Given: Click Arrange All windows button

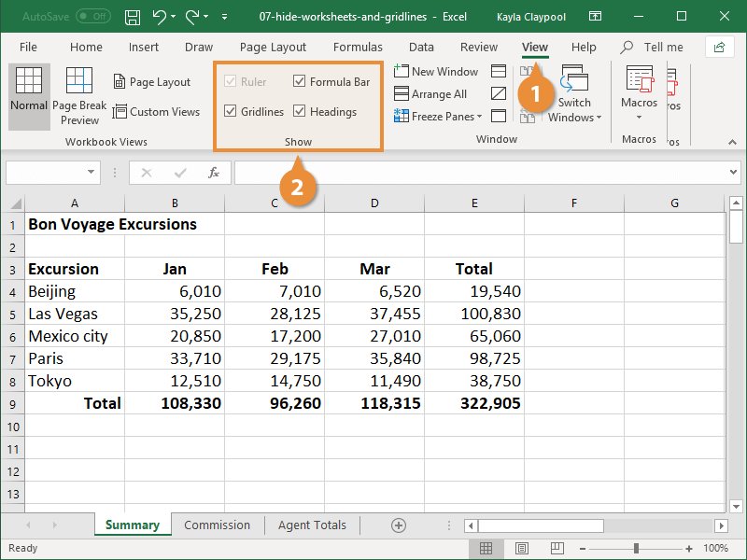Looking at the screenshot, I should [430, 94].
